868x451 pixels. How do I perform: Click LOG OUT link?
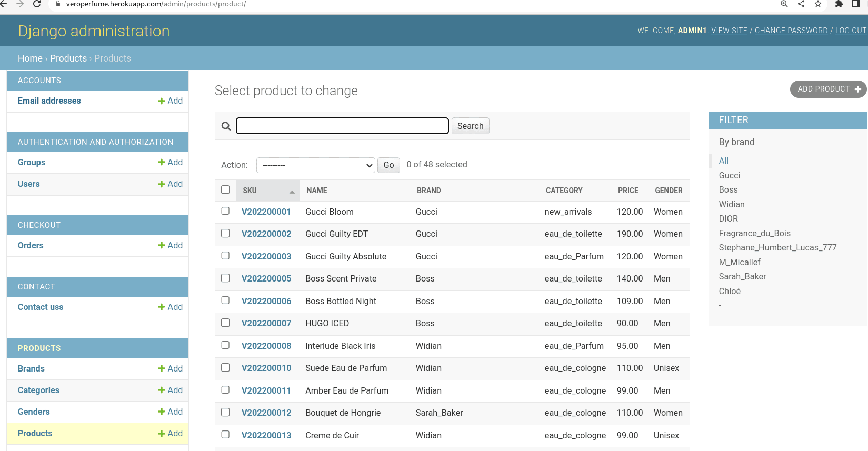point(851,31)
